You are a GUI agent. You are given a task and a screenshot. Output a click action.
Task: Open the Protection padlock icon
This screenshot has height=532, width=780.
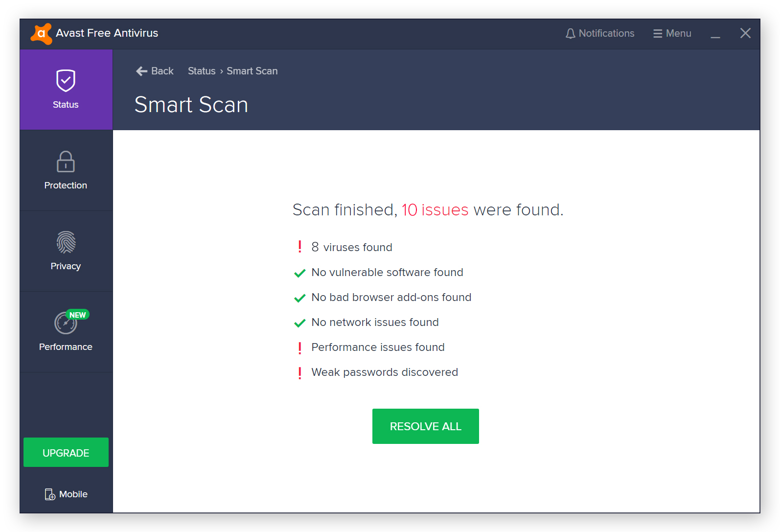[66, 162]
